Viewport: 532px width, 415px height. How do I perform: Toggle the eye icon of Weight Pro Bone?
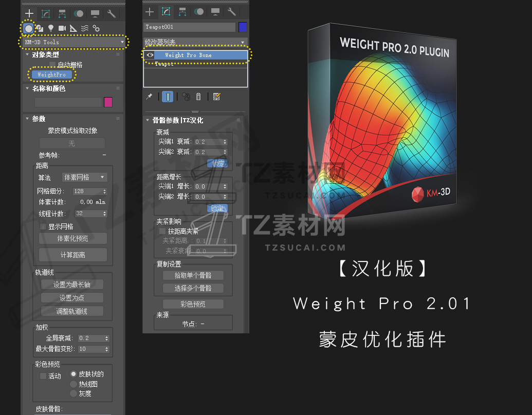150,55
